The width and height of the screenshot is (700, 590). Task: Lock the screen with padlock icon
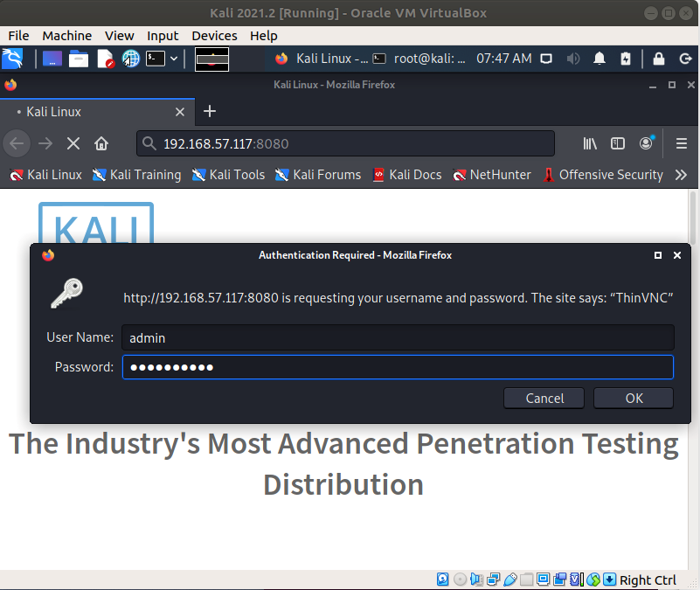pos(658,59)
